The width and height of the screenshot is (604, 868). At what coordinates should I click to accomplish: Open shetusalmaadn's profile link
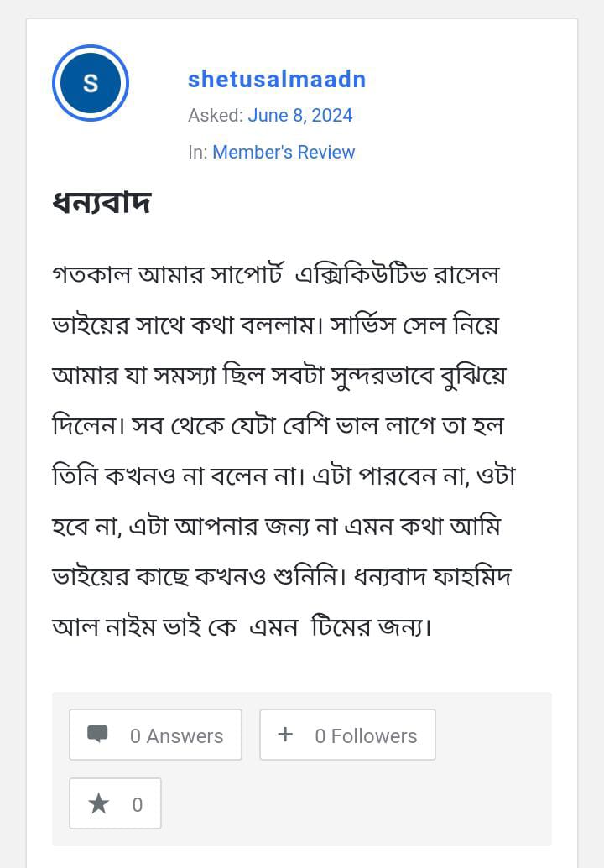pyautogui.click(x=277, y=80)
